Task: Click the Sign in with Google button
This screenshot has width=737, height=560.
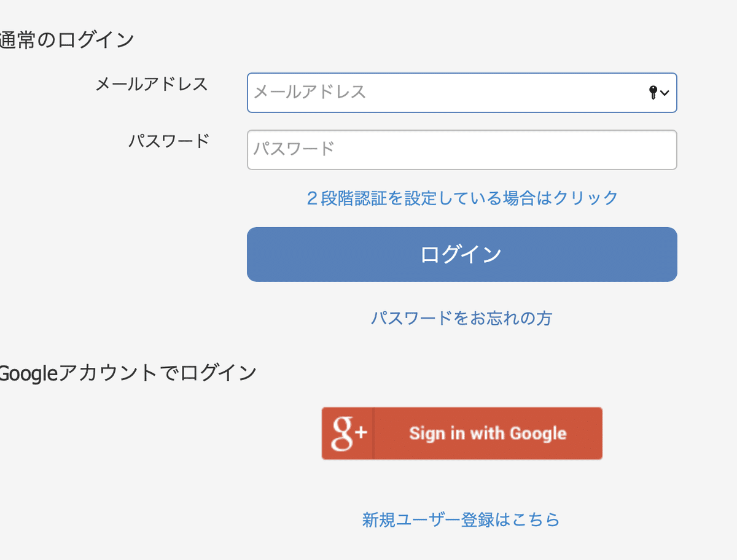Action: pyautogui.click(x=462, y=433)
